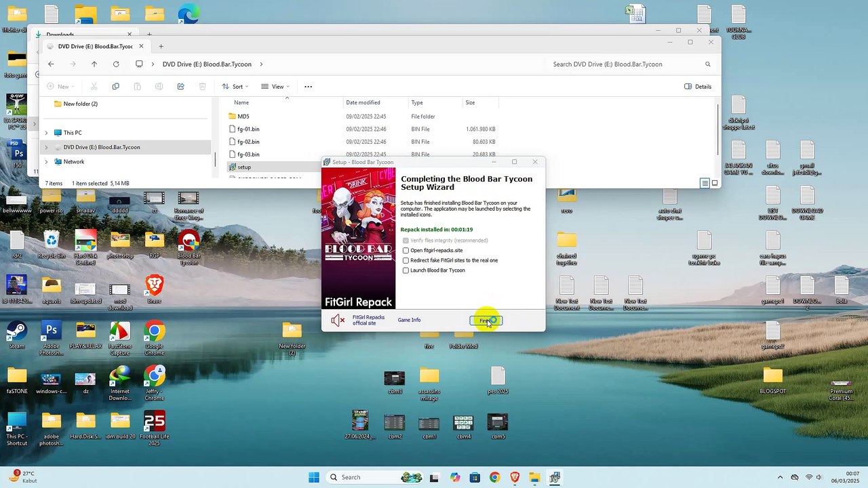
Task: Go back in File Explorer
Action: click(x=51, y=64)
